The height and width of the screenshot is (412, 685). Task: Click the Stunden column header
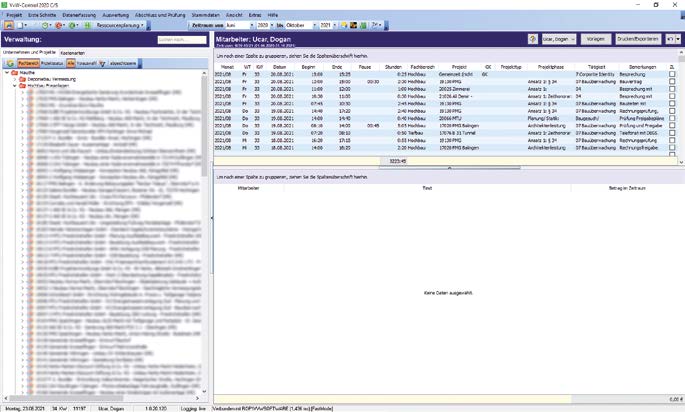[393, 67]
